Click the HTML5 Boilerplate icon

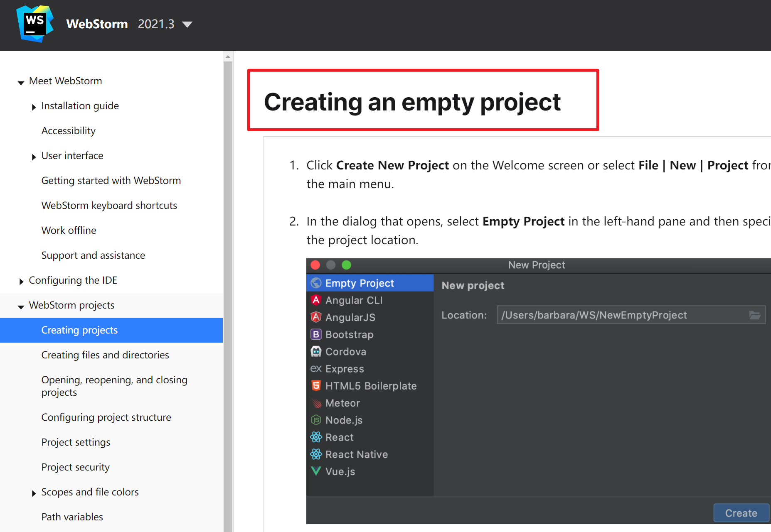[x=316, y=385]
